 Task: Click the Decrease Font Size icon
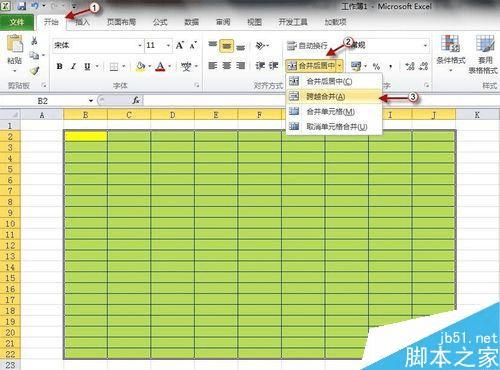point(193,45)
